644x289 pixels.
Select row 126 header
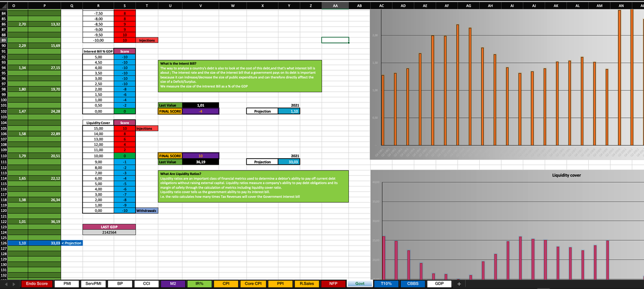pos(5,243)
